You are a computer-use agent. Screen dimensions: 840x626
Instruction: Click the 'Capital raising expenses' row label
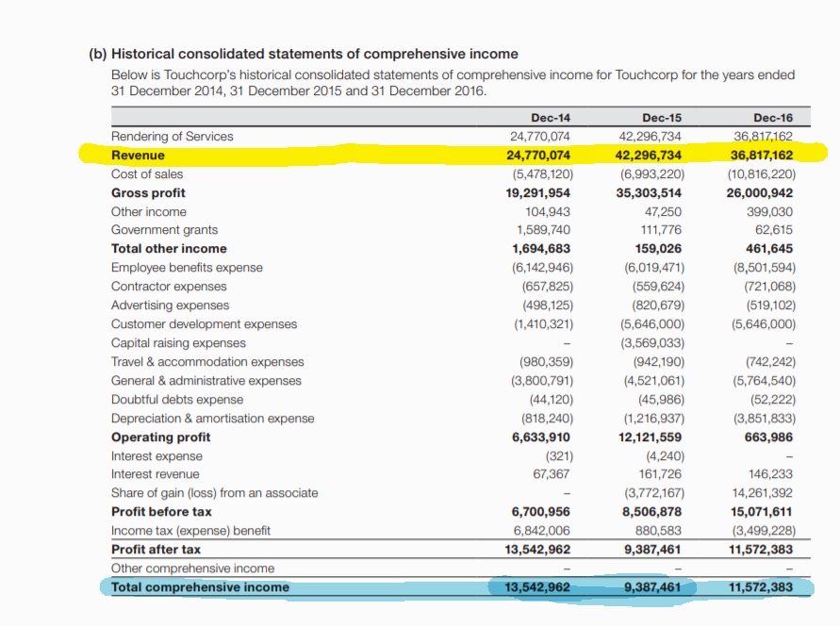[178, 343]
